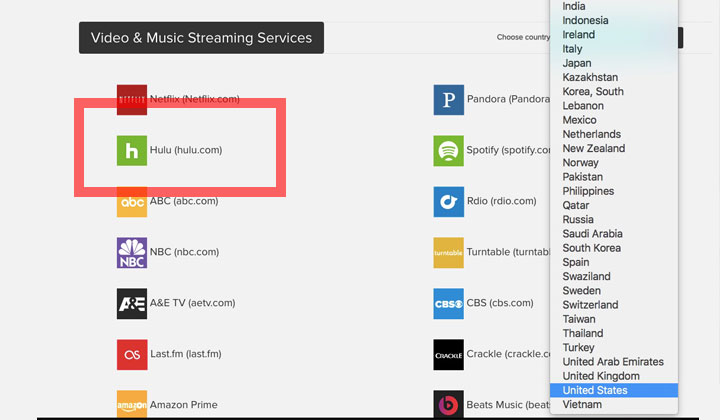The width and height of the screenshot is (720, 420).
Task: Open the Rdio (rdio.com) link
Action: [501, 201]
